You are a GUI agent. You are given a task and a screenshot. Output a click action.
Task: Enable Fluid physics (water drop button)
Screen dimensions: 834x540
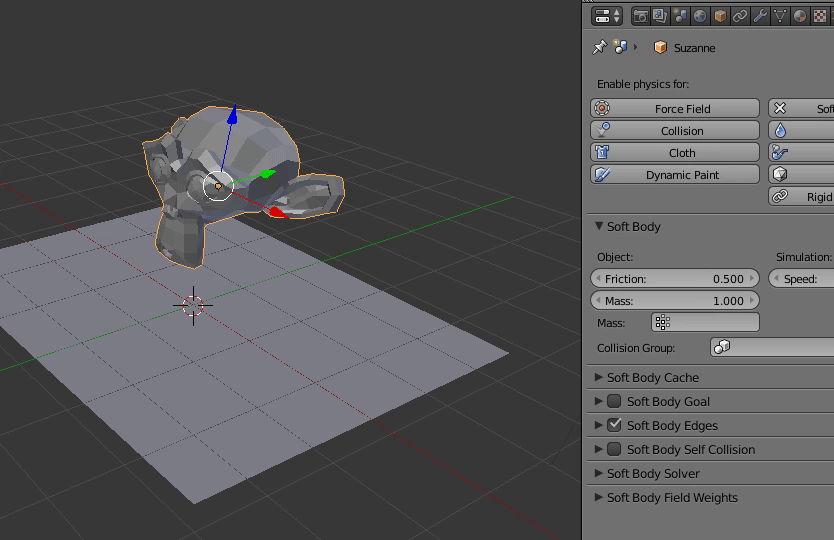(x=801, y=130)
